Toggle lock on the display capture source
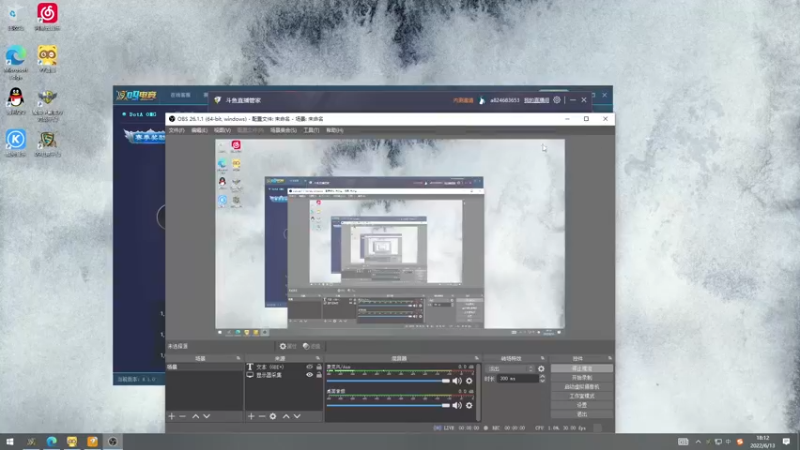The height and width of the screenshot is (450, 800). pos(319,375)
